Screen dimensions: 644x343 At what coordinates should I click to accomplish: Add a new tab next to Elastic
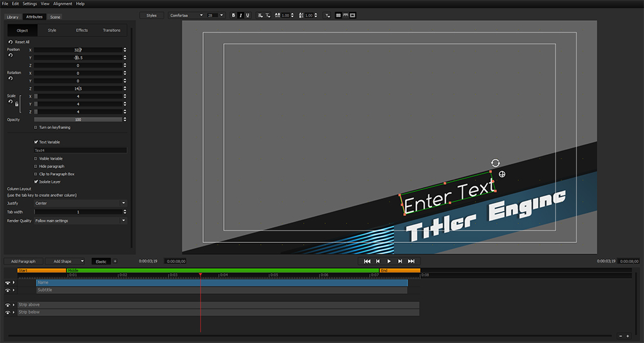tap(115, 261)
